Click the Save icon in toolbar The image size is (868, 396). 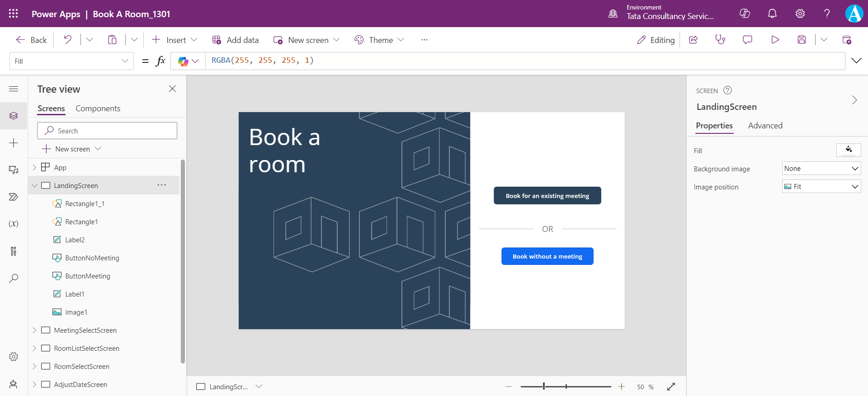pos(802,40)
